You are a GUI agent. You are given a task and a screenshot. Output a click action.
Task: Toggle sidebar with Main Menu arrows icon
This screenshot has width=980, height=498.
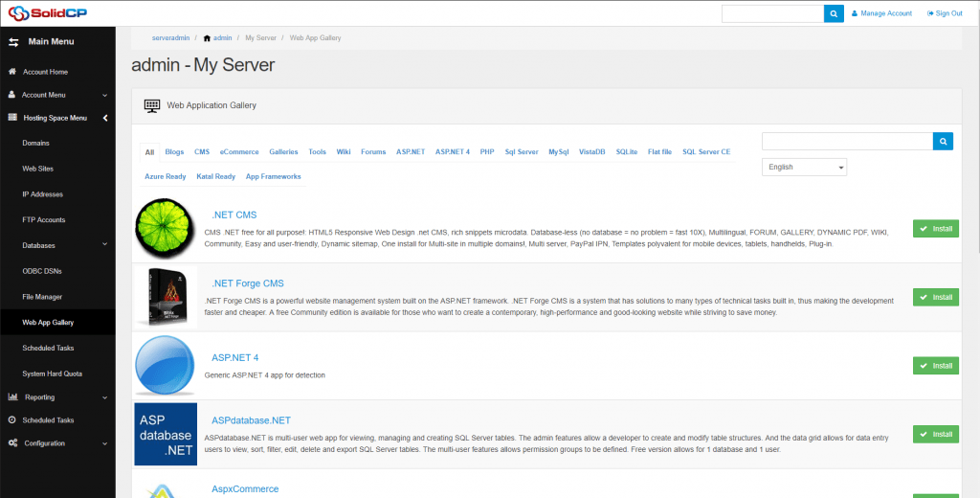coord(14,41)
